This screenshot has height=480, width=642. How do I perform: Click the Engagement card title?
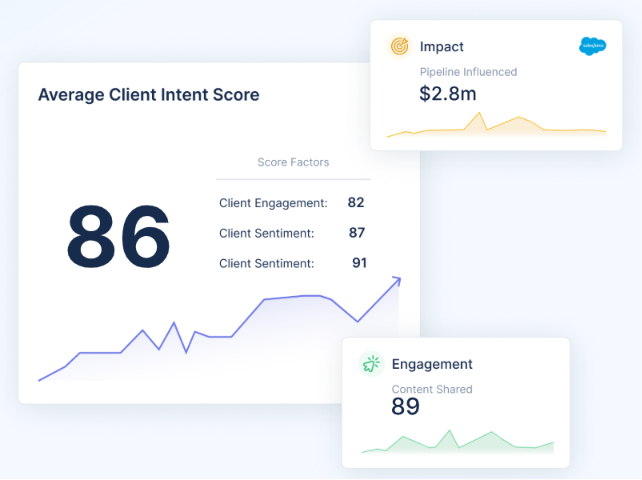432,364
